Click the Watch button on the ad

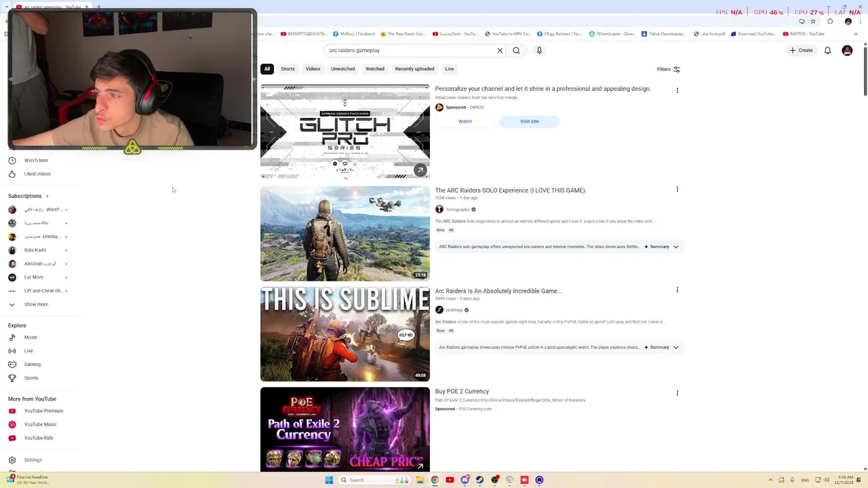click(465, 121)
